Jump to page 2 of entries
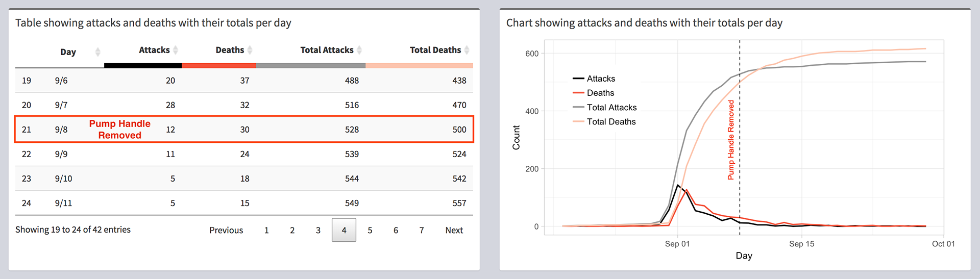 click(292, 230)
